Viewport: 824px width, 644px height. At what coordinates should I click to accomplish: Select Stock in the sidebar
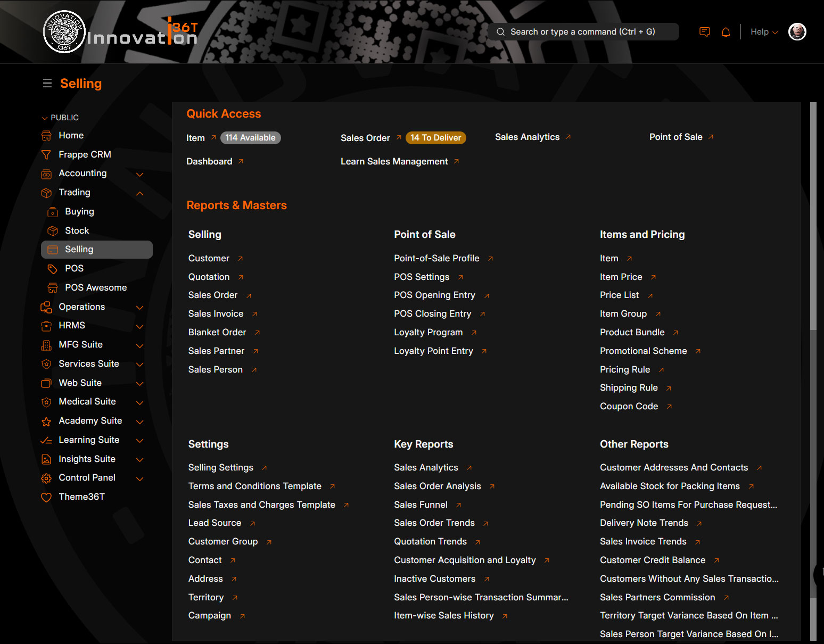[77, 230]
